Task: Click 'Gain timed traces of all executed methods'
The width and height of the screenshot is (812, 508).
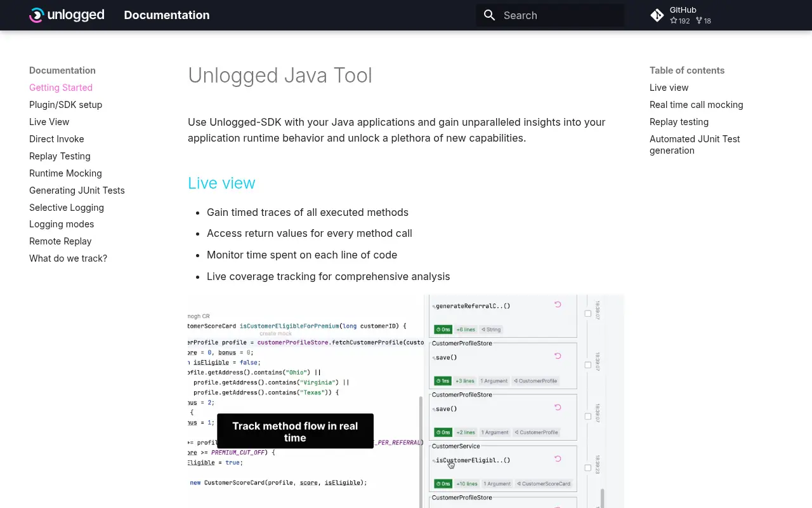Action: (308, 212)
